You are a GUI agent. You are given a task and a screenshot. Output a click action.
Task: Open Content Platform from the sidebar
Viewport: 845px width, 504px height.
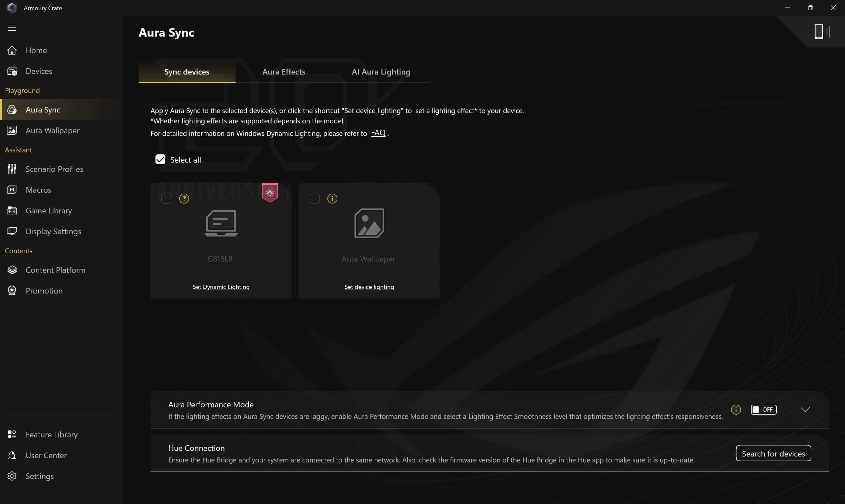coord(61,270)
